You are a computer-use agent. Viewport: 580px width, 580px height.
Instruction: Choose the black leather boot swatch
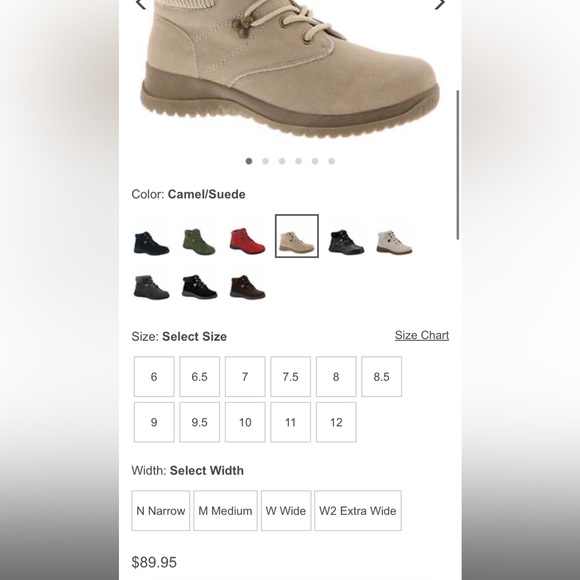point(346,242)
